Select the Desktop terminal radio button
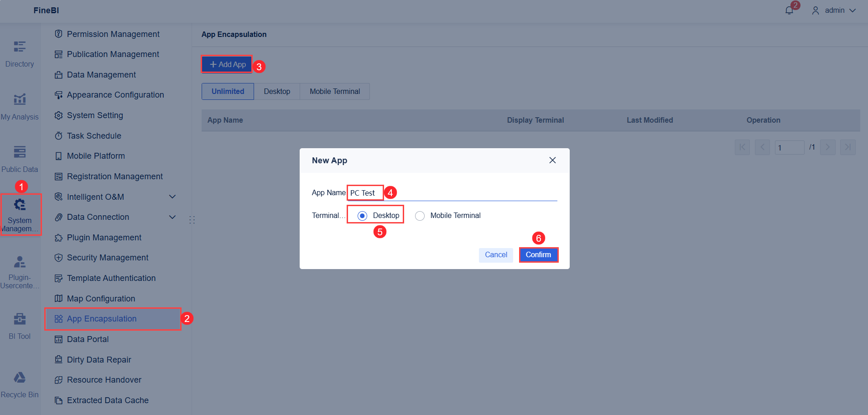The image size is (868, 415). 362,216
